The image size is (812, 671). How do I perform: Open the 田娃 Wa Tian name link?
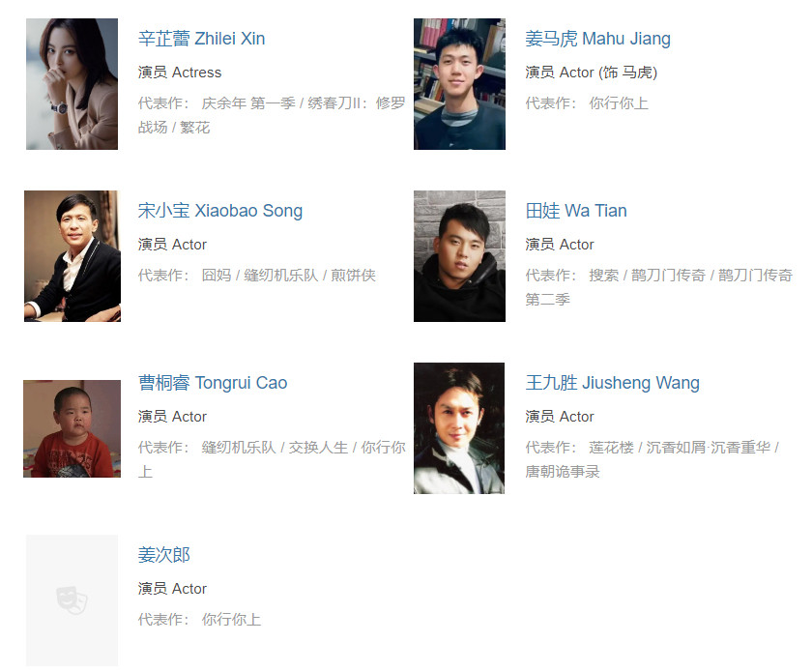pos(576,211)
